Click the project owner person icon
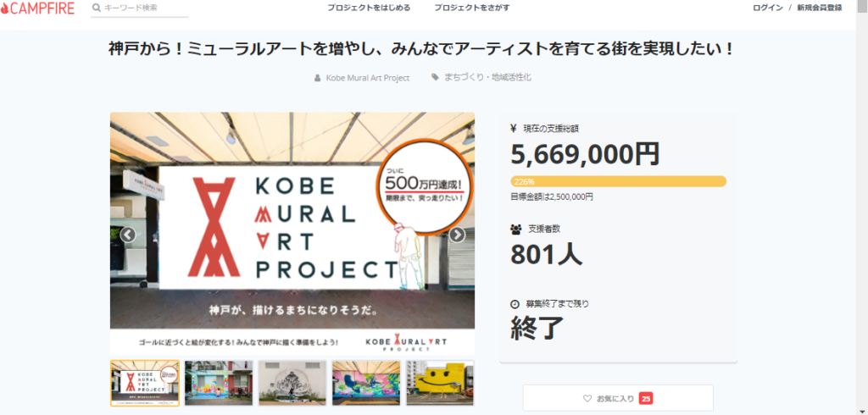Screen dimensions: 868x415 point(317,78)
